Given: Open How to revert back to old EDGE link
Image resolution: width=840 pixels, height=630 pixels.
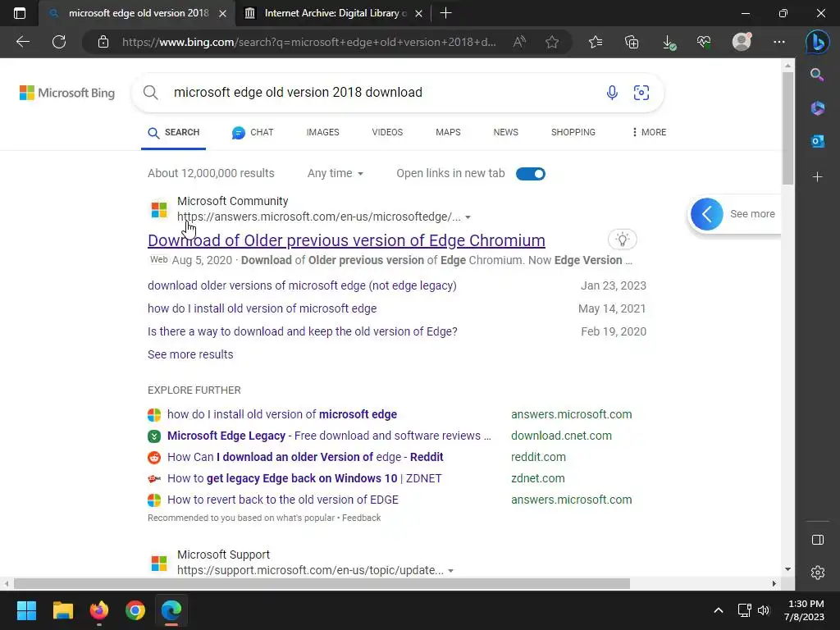Looking at the screenshot, I should [x=283, y=500].
